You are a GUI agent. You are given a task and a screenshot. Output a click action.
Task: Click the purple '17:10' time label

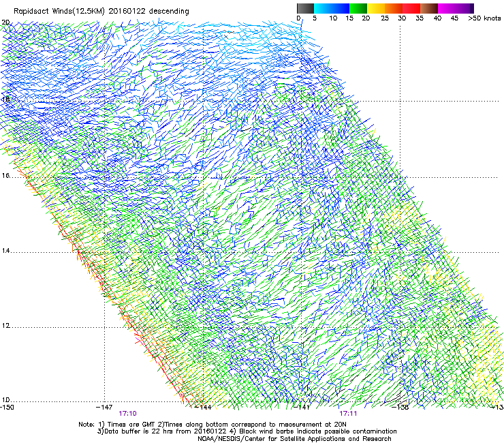(127, 414)
